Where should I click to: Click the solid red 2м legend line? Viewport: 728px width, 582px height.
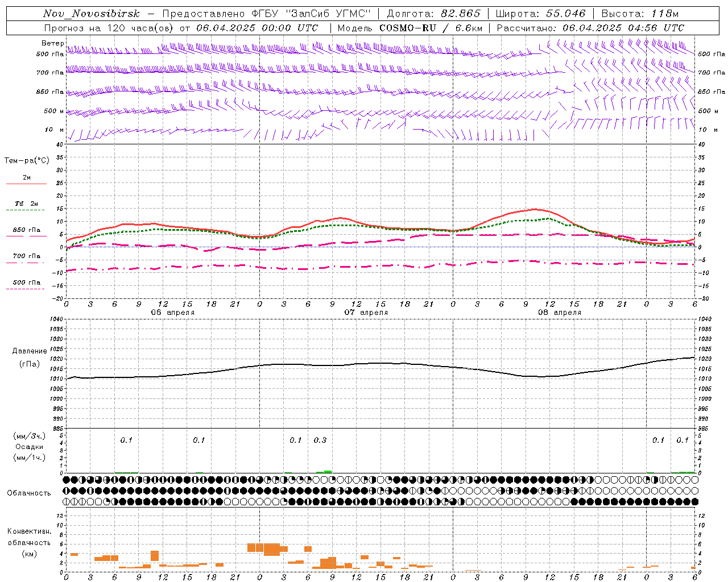click(x=26, y=184)
